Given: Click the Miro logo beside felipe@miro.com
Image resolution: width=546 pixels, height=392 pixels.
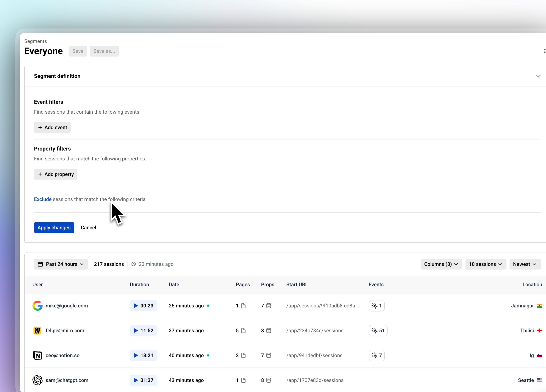Looking at the screenshot, I should pos(37,330).
